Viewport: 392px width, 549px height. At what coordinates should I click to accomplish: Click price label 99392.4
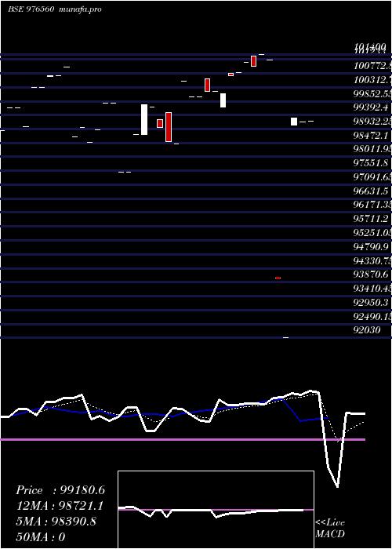tap(371, 107)
